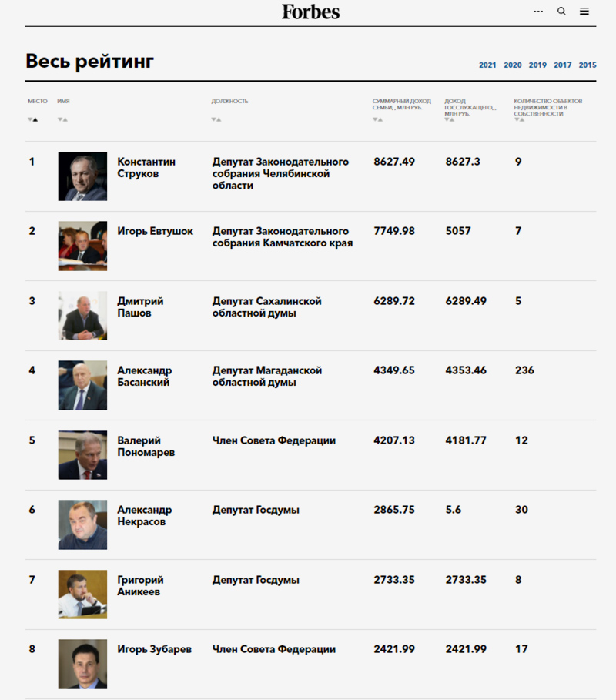Sort by Место column arrows

tap(32, 119)
